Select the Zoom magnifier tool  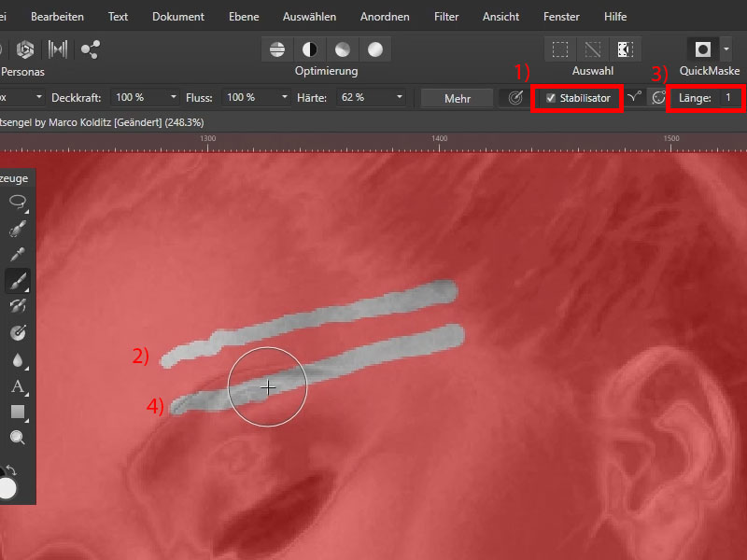coord(18,437)
